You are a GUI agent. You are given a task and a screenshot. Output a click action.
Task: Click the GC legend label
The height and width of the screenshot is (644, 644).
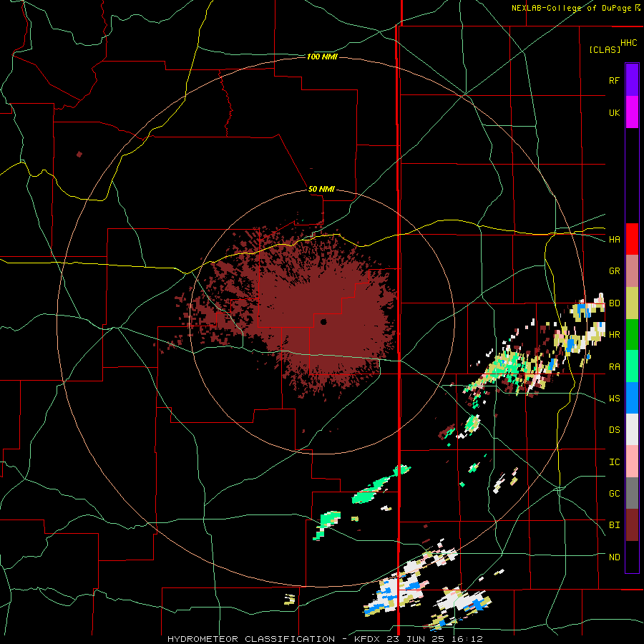click(x=614, y=493)
